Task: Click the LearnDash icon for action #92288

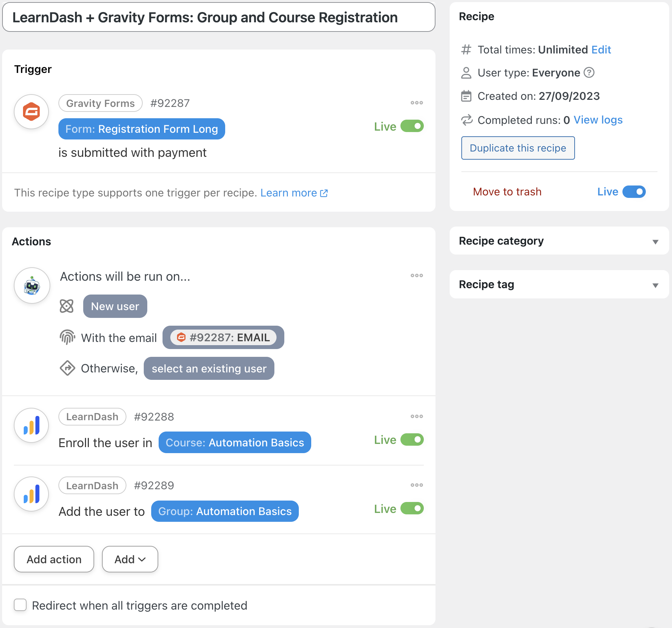Action: tap(32, 425)
